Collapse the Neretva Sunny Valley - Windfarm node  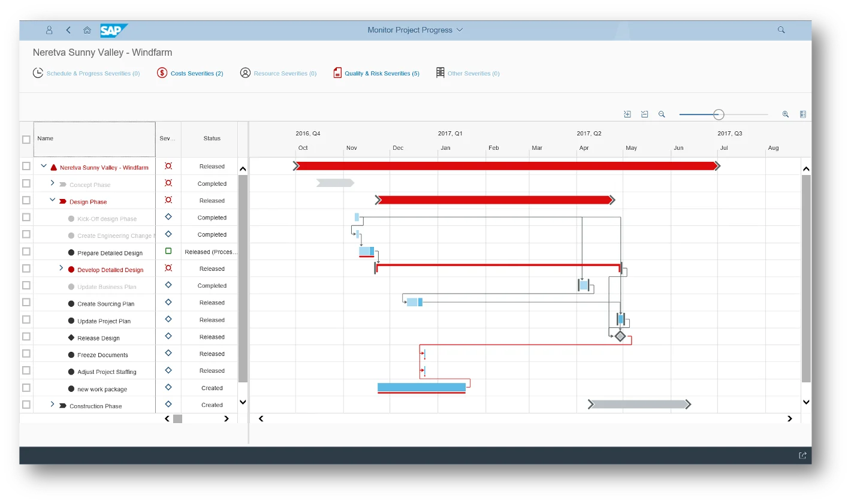point(44,166)
